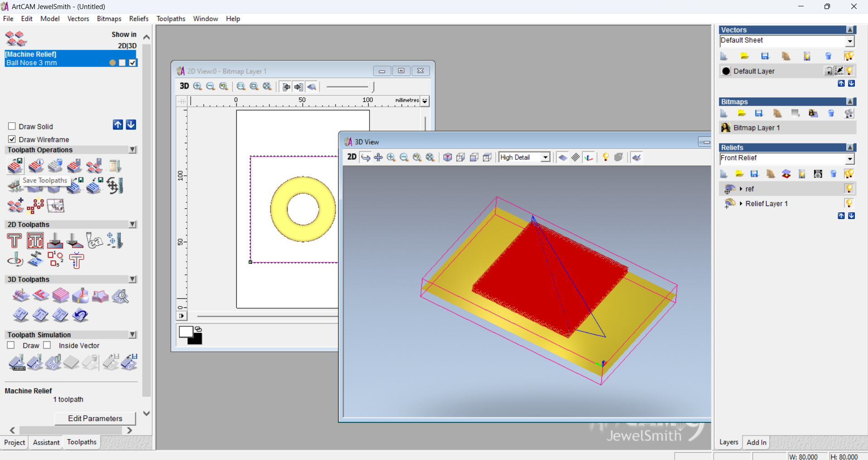868x460 pixels.
Task: Click the Ball Nose toolpath tan colour dot
Action: [112, 62]
